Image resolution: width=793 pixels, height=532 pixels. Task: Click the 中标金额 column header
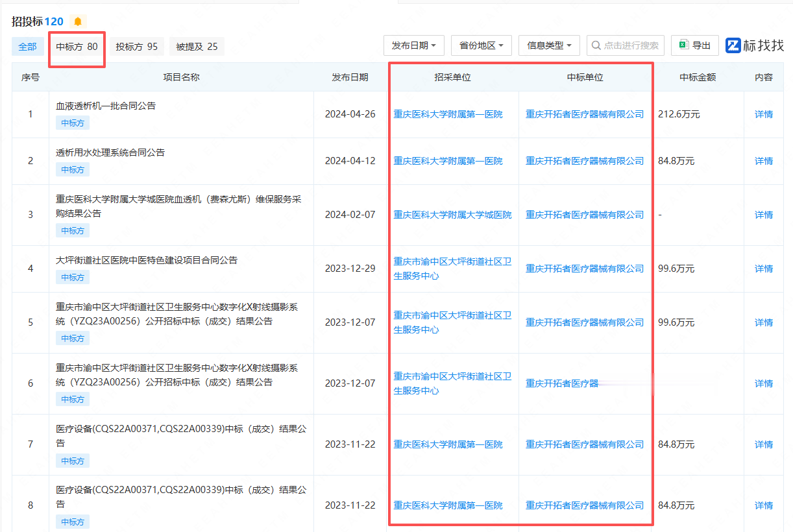click(x=698, y=77)
